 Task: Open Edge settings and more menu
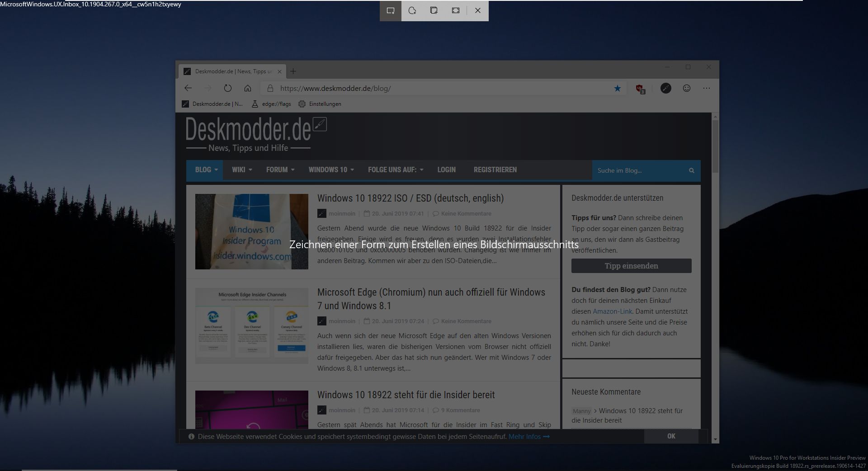coord(707,88)
